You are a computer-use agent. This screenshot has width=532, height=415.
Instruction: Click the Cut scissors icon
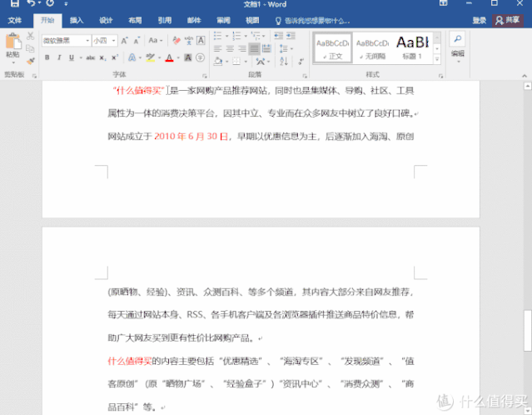[x=31, y=36]
